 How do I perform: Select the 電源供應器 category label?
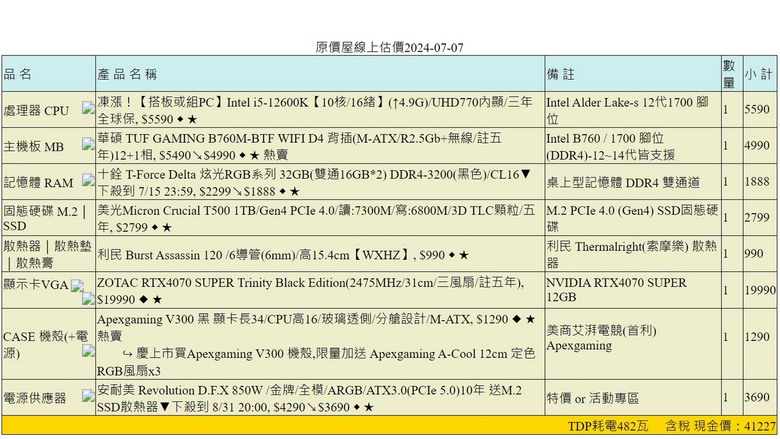35,398
